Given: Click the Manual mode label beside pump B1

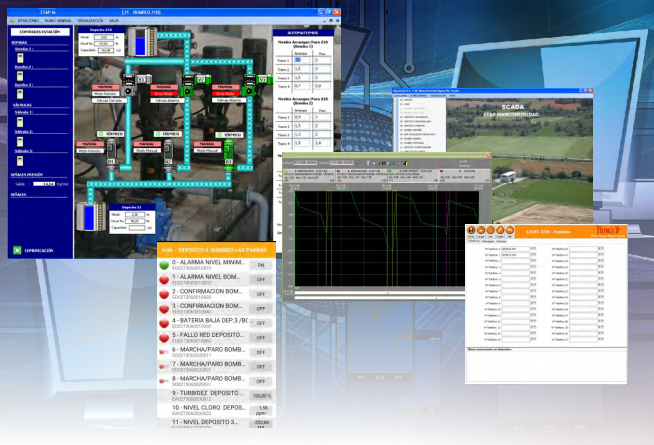Looking at the screenshot, I should 89,144.
